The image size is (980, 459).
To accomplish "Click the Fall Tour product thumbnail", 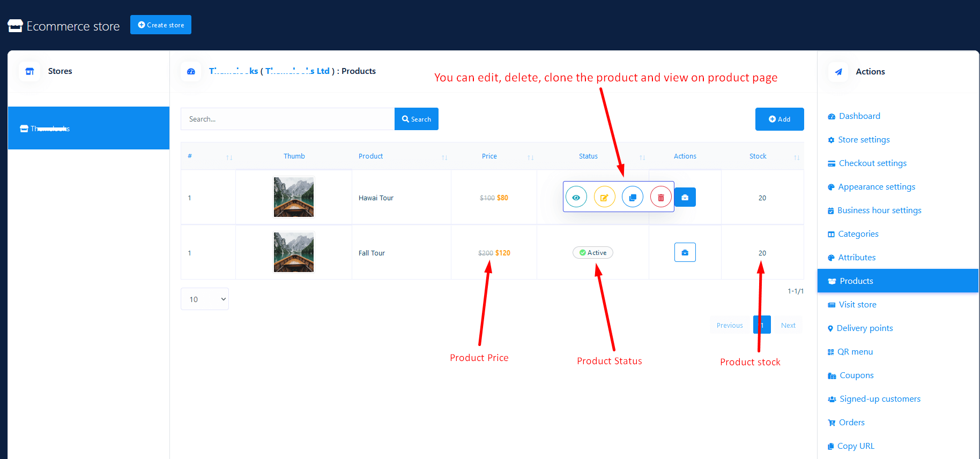I will pos(294,252).
